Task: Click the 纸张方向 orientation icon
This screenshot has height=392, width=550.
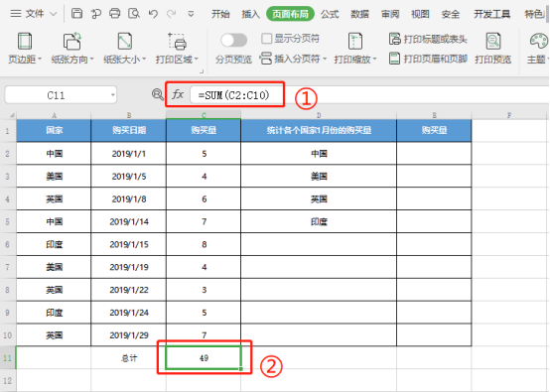Action: click(71, 42)
